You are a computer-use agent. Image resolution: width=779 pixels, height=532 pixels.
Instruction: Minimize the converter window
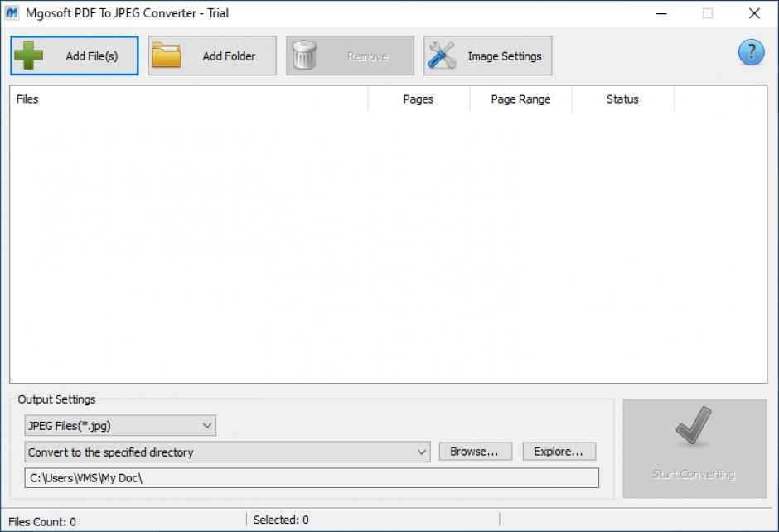coord(661,13)
